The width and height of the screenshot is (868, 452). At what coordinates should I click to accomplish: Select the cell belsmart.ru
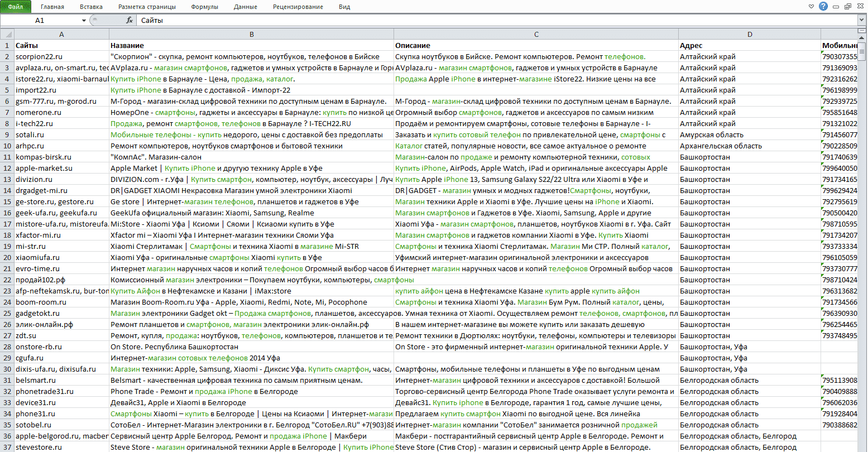coord(61,380)
